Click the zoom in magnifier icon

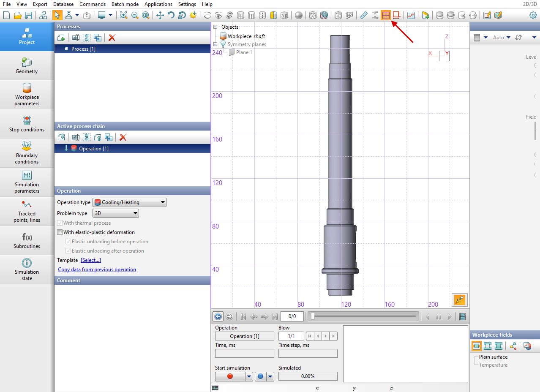123,15
